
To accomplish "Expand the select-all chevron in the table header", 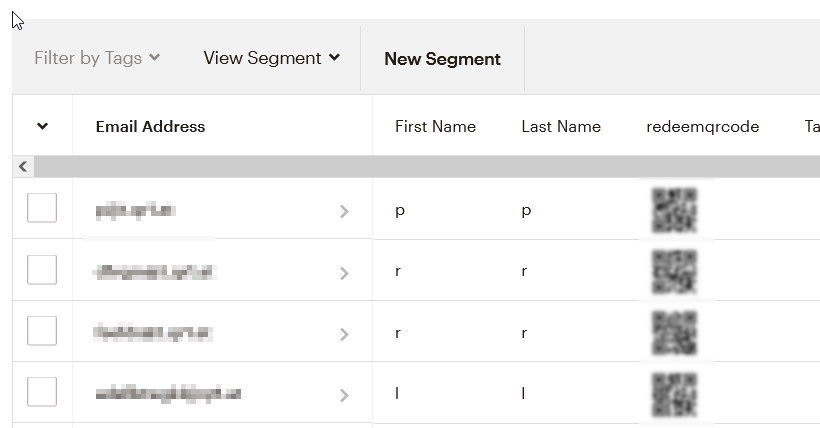I will click(x=43, y=126).
